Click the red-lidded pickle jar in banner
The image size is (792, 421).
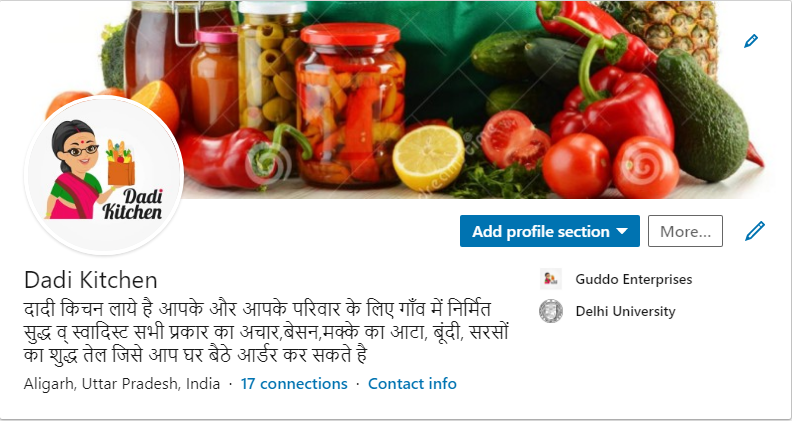[351, 104]
